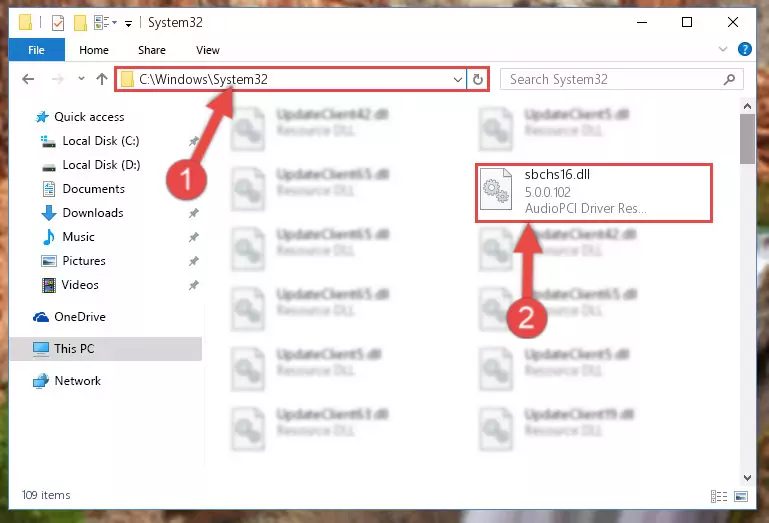The image size is (769, 523).
Task: Click the Back navigation arrow
Action: [28, 79]
